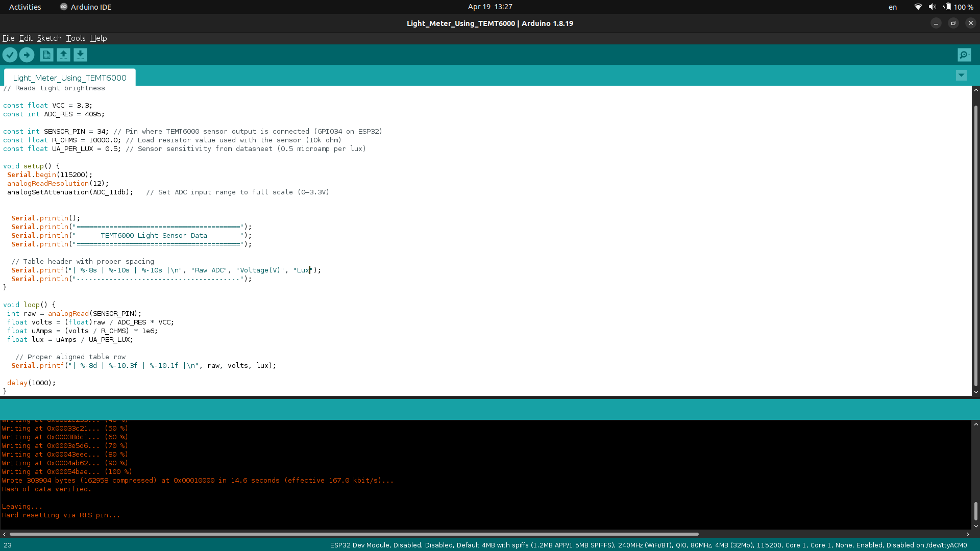Click the ESP32 Dev Module board info text

pyautogui.click(x=648, y=545)
